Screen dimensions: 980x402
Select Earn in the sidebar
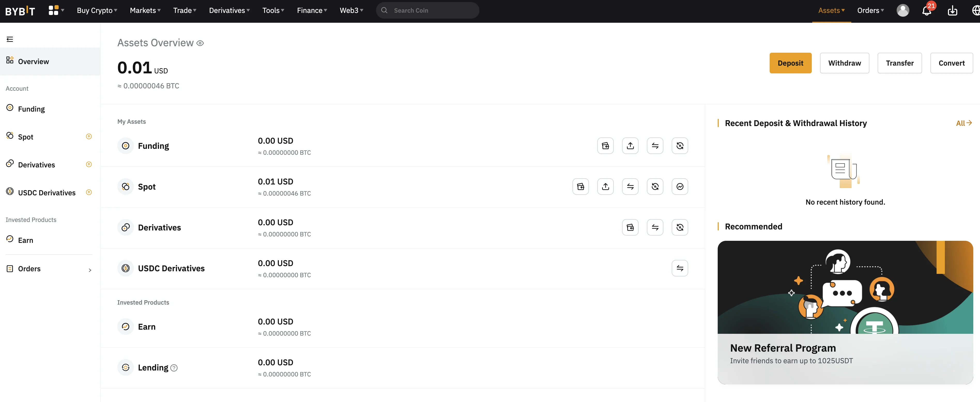pyautogui.click(x=50, y=240)
